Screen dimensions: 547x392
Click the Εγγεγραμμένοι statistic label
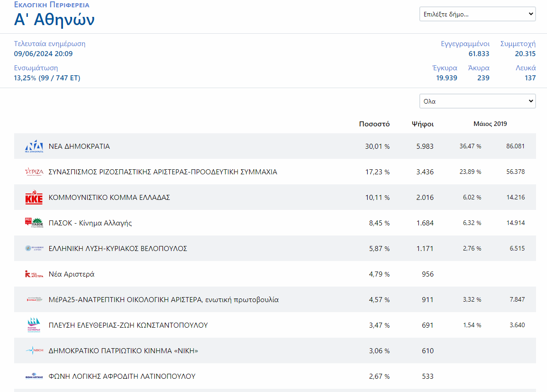pyautogui.click(x=465, y=44)
